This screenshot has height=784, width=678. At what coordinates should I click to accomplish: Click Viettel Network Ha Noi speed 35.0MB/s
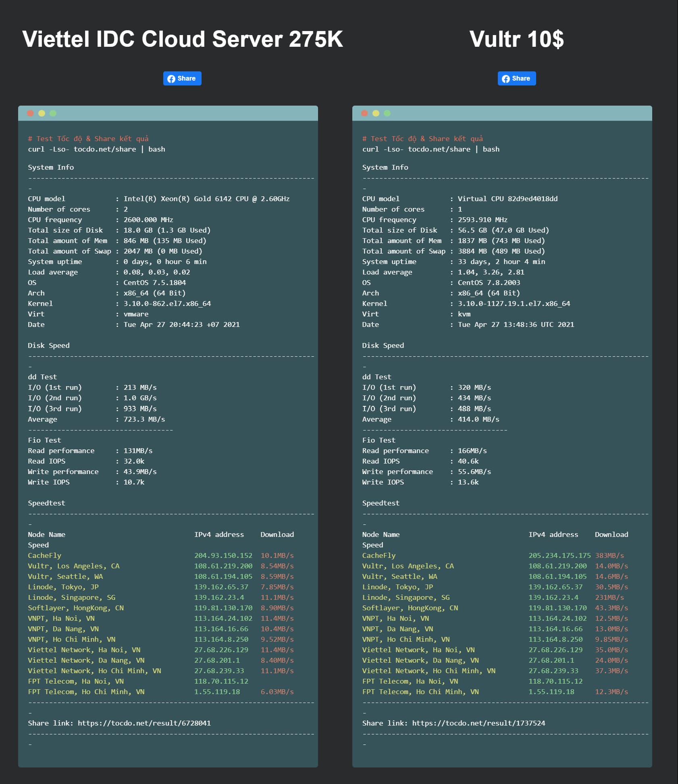pyautogui.click(x=611, y=650)
